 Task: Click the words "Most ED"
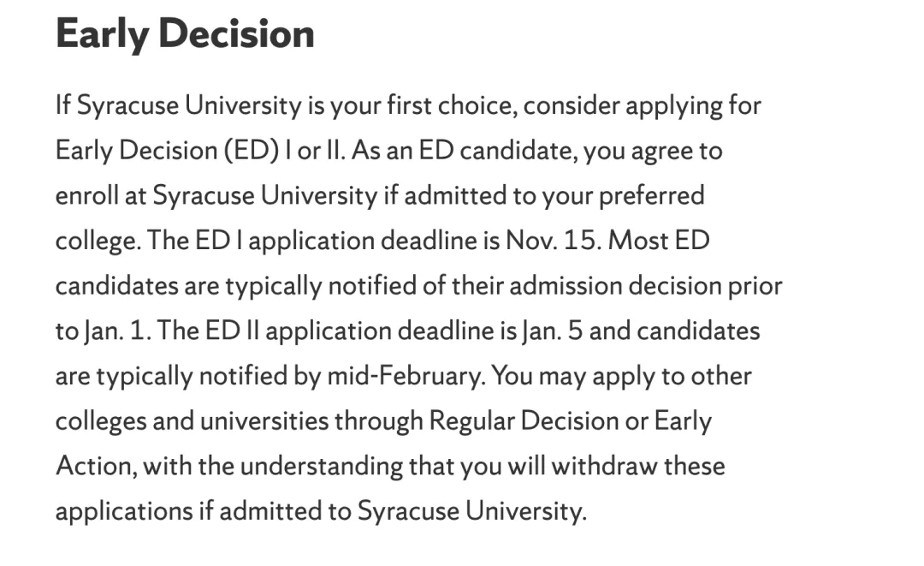point(658,241)
